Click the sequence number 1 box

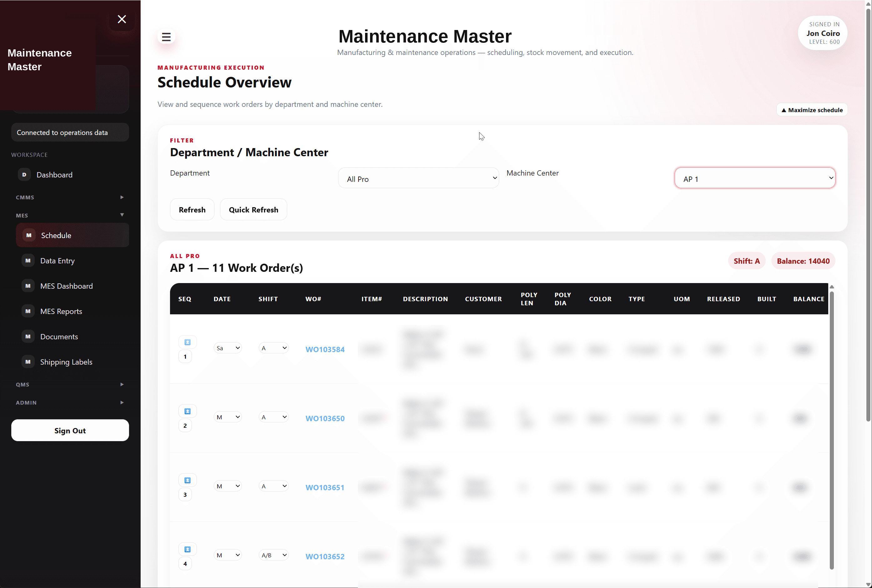(x=185, y=356)
